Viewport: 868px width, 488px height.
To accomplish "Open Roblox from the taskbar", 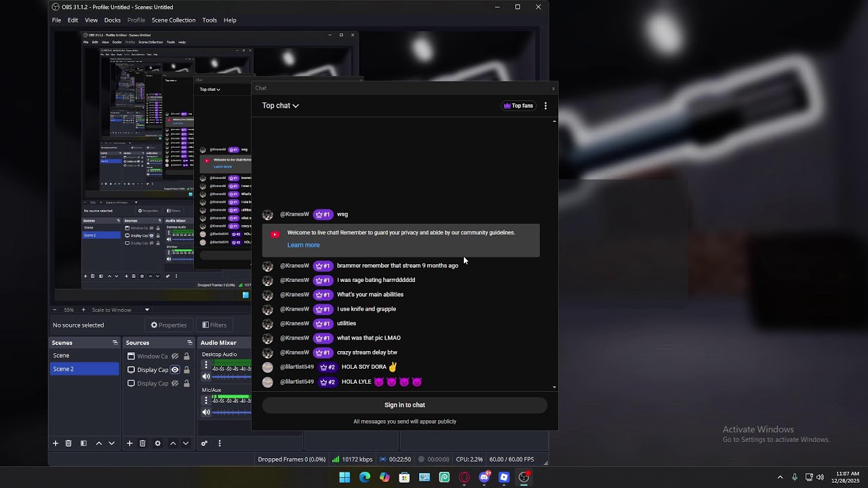I will (x=504, y=477).
